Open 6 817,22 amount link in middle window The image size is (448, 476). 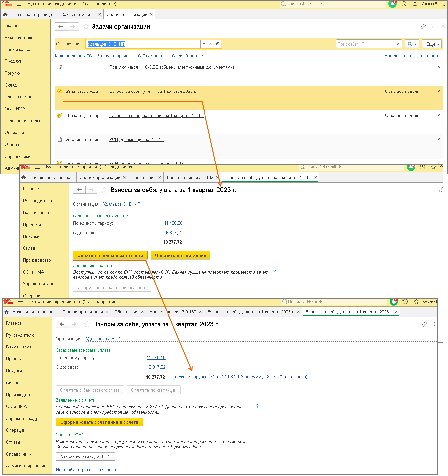[x=174, y=233]
